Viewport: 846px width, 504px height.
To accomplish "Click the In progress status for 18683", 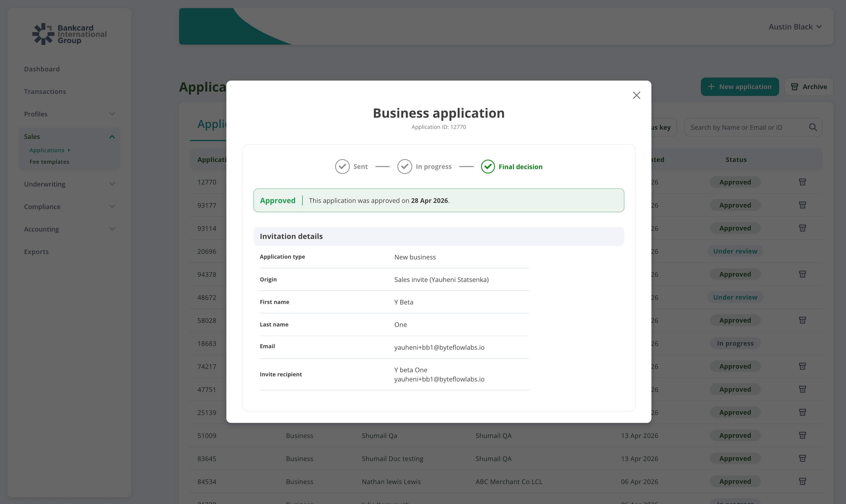I will 735,343.
